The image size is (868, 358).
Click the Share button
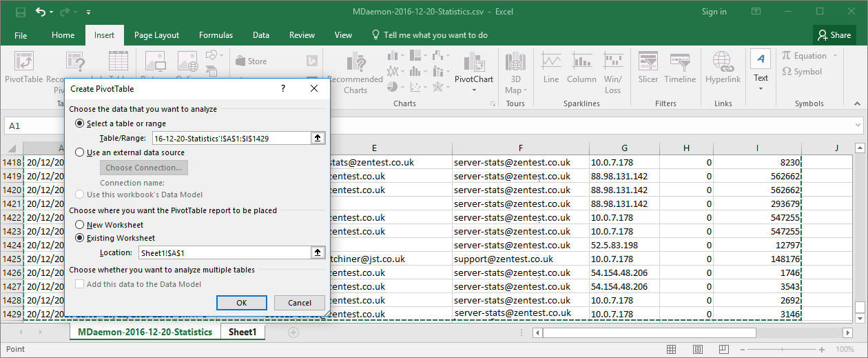click(x=834, y=35)
